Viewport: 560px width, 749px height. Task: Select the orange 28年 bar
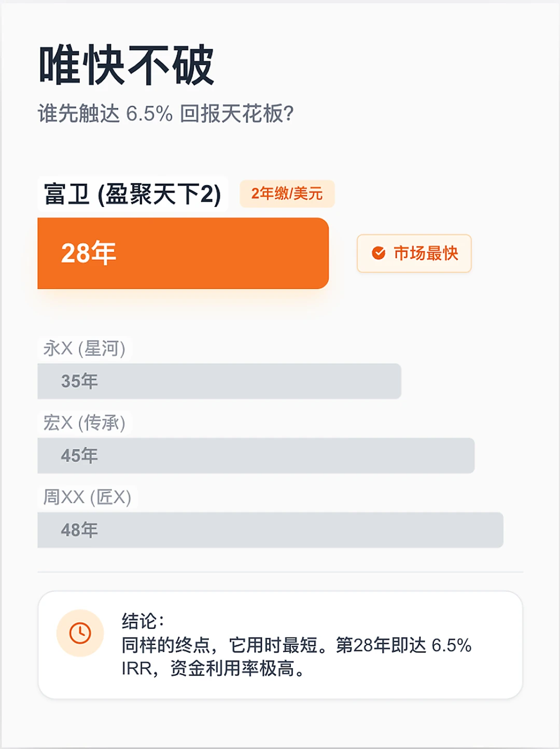click(x=183, y=253)
